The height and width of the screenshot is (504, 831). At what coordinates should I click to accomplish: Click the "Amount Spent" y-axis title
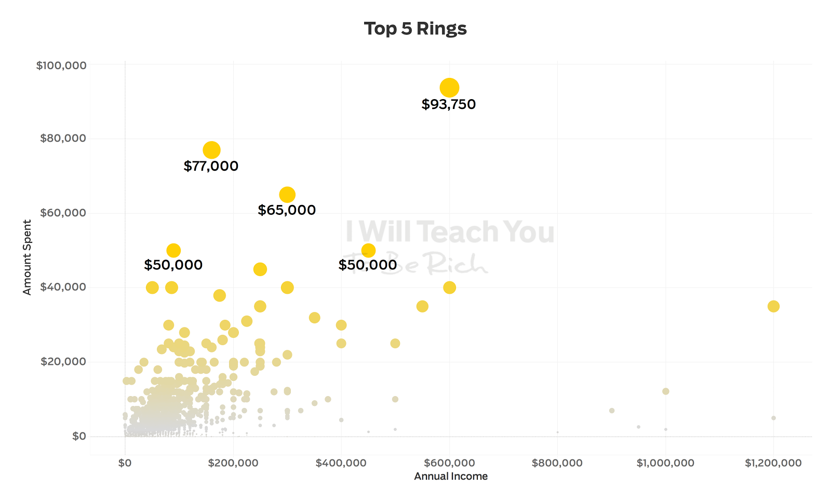click(x=28, y=257)
